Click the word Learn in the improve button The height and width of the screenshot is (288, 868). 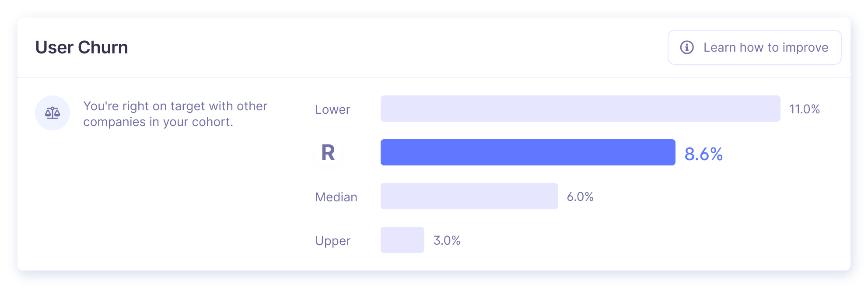720,47
